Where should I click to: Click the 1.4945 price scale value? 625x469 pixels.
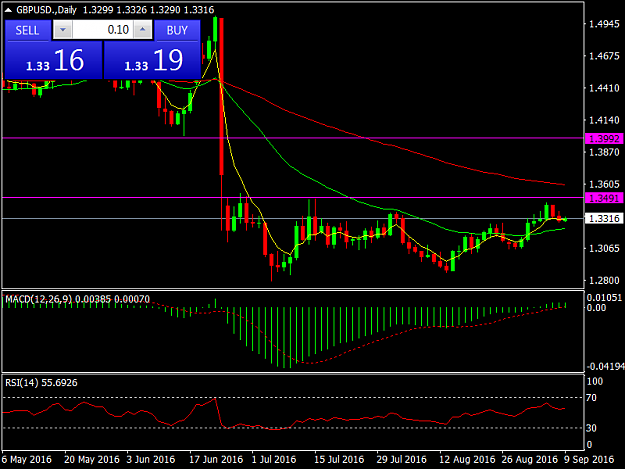[604, 24]
